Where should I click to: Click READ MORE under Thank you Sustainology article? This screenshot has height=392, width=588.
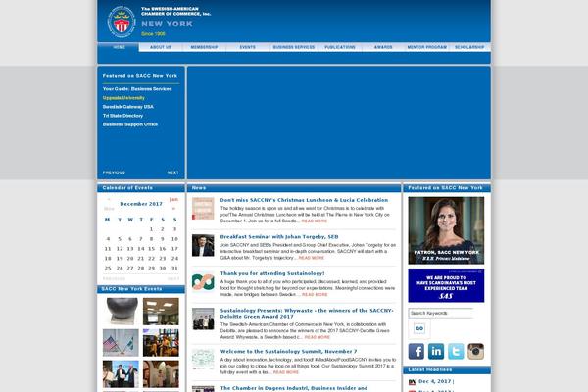point(315,294)
